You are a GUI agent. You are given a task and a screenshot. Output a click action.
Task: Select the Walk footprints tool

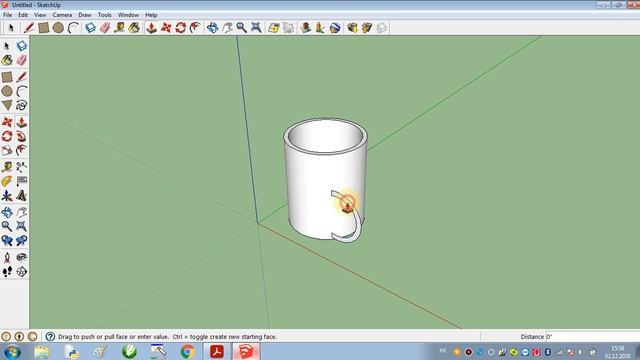click(7, 271)
